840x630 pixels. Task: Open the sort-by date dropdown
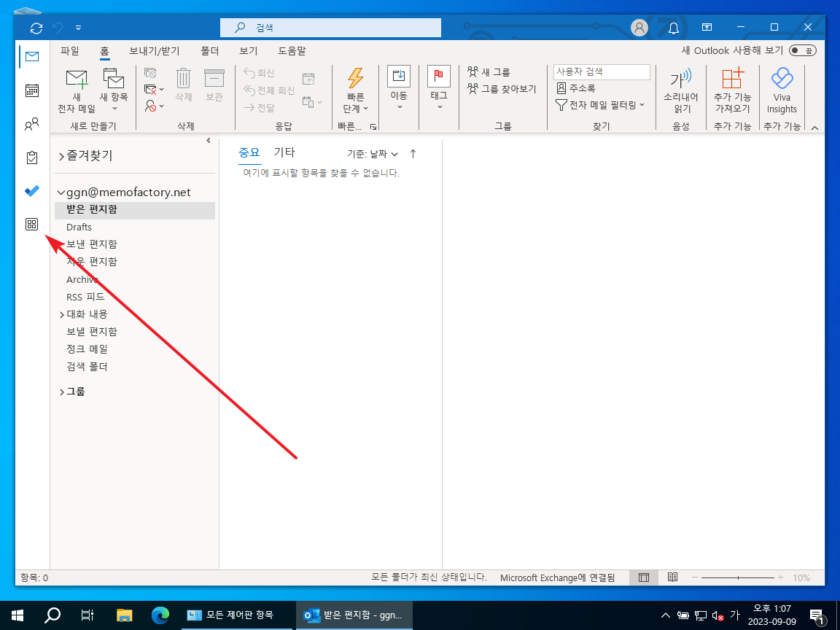373,154
